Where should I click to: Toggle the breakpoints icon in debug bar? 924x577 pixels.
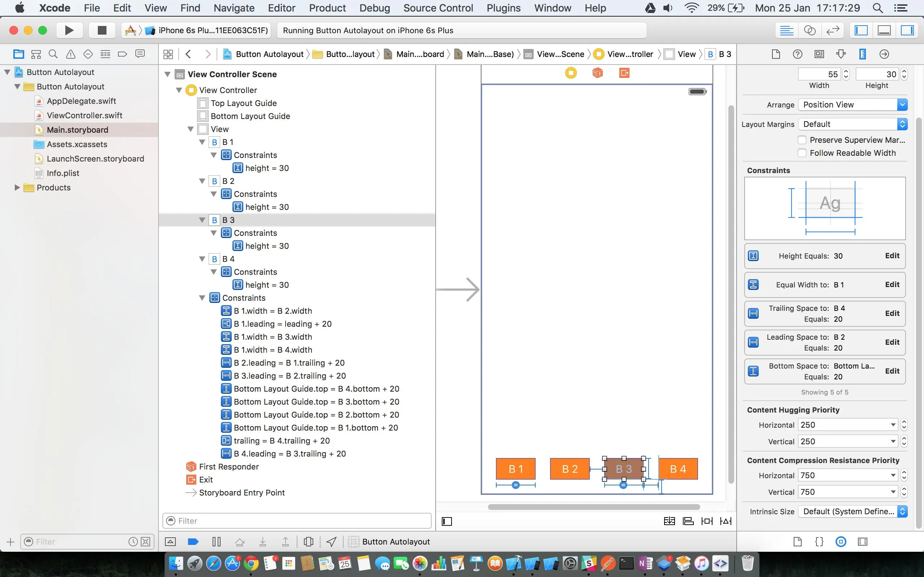(x=193, y=542)
